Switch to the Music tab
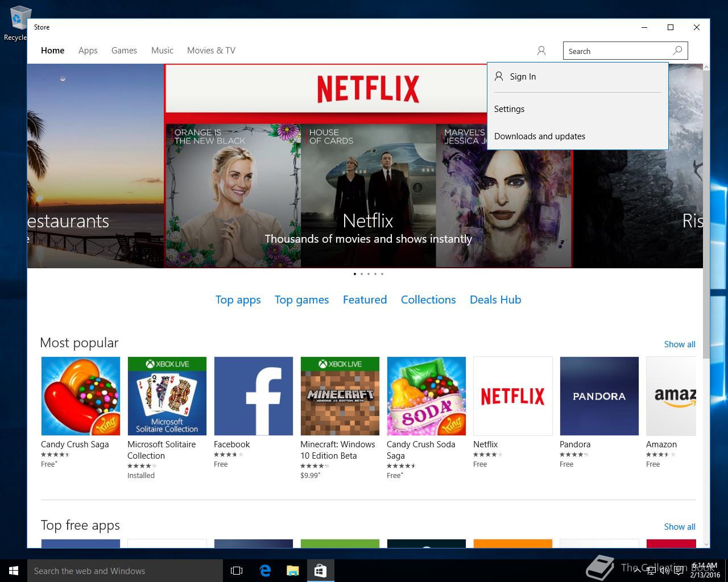The width and height of the screenshot is (728, 582). (x=162, y=51)
